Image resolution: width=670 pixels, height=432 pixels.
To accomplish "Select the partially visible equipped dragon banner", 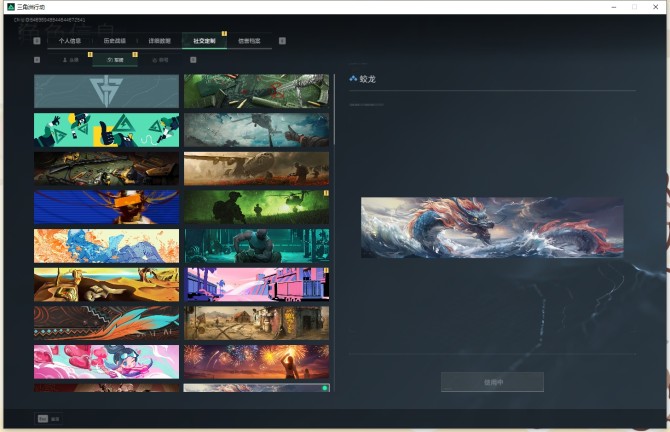I will pyautogui.click(x=256, y=388).
